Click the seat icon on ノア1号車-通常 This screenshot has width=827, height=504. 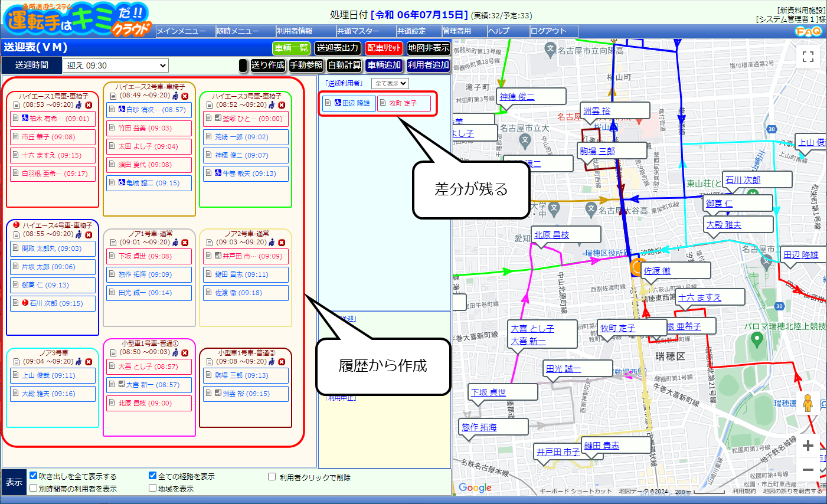pyautogui.click(x=176, y=243)
